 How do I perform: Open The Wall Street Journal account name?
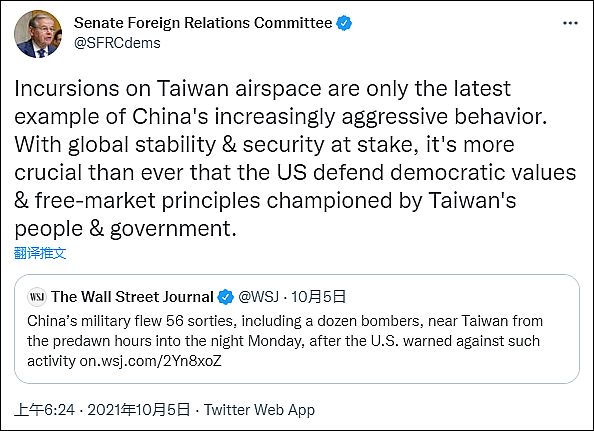coord(133,297)
